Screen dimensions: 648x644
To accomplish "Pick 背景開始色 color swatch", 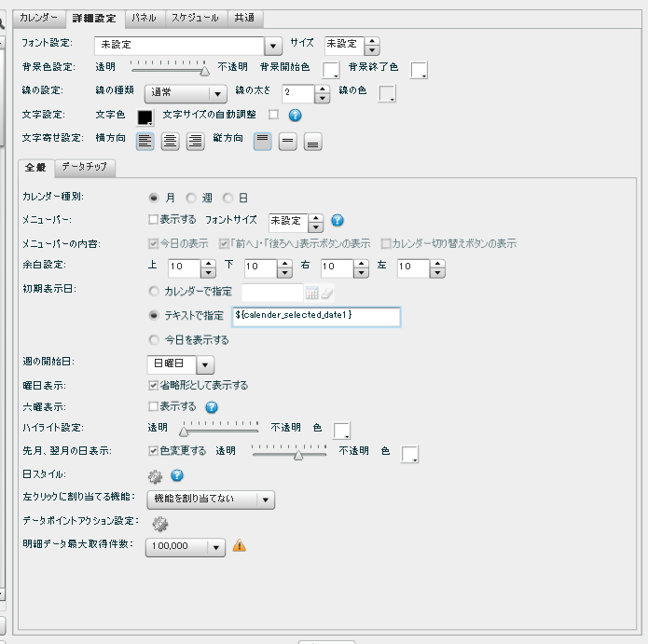I will click(331, 70).
